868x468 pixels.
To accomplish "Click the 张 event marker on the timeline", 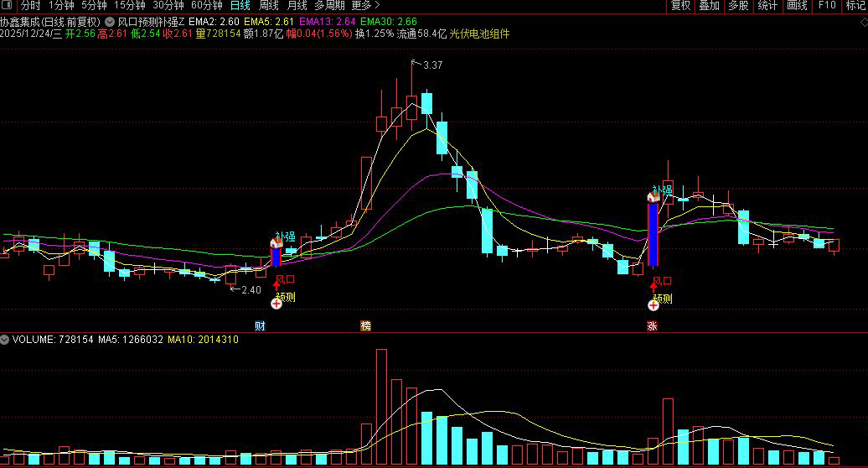I will pyautogui.click(x=652, y=325).
